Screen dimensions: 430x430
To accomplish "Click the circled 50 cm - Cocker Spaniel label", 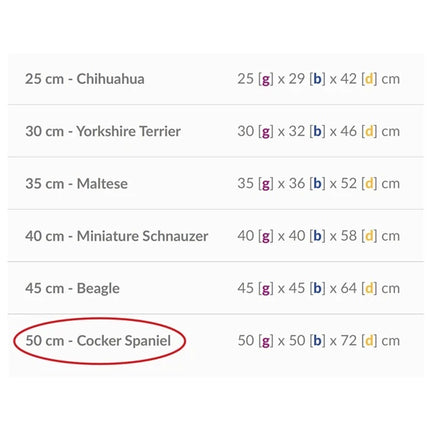I will coord(98,341).
